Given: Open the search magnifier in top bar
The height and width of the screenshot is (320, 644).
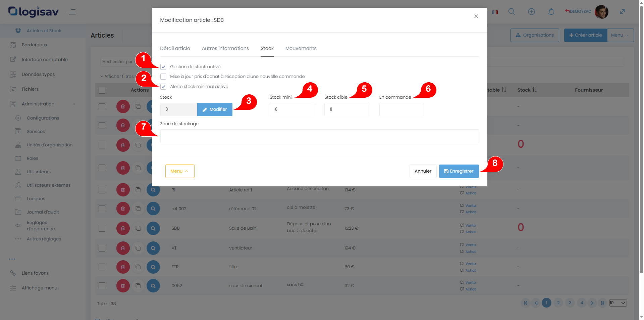Looking at the screenshot, I should point(512,12).
